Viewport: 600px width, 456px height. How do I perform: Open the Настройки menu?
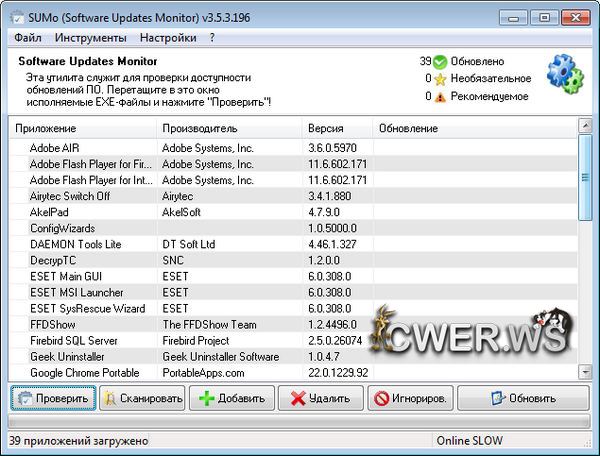pyautogui.click(x=168, y=38)
